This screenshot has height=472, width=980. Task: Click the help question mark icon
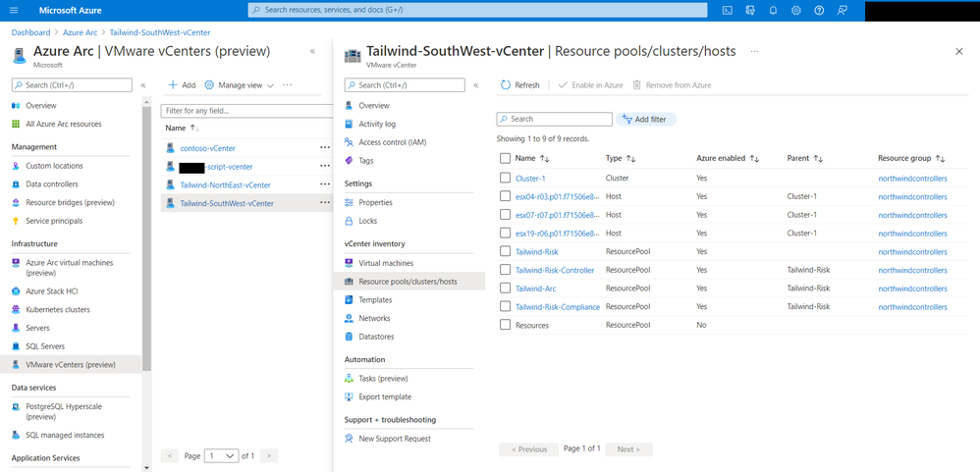pos(819,11)
